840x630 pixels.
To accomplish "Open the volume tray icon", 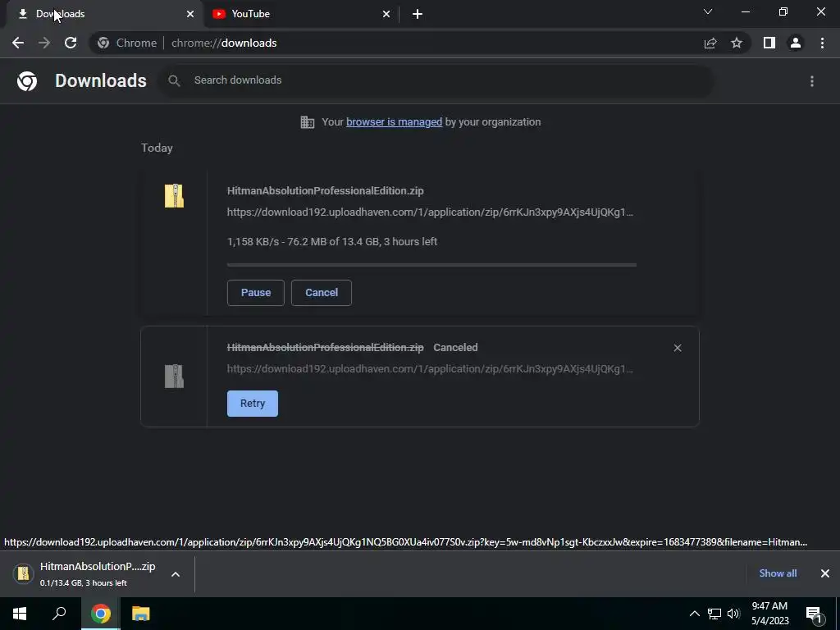I will [733, 614].
